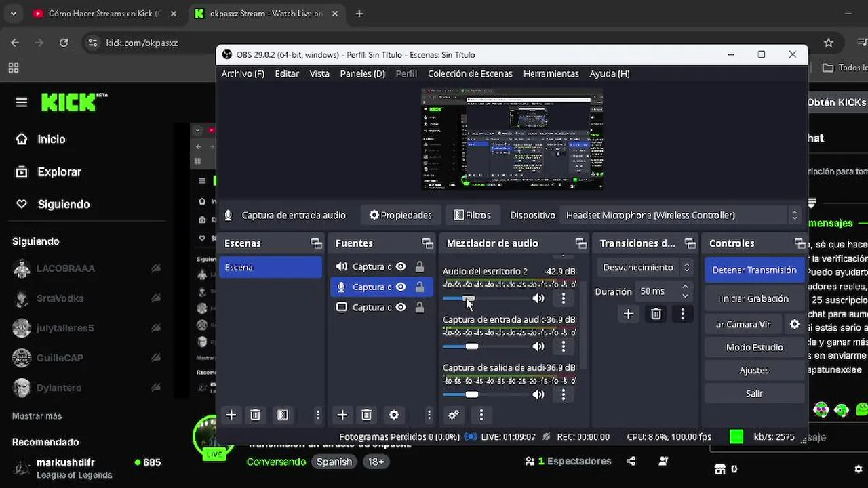This screenshot has height=488, width=868.
Task: Toggle visibility of first Captura source
Action: [401, 266]
